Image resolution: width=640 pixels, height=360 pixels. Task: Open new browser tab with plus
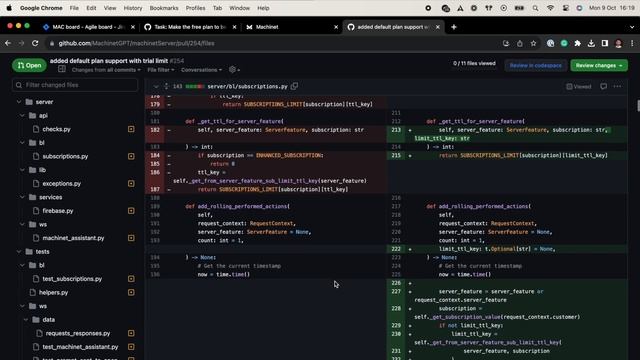point(453,27)
